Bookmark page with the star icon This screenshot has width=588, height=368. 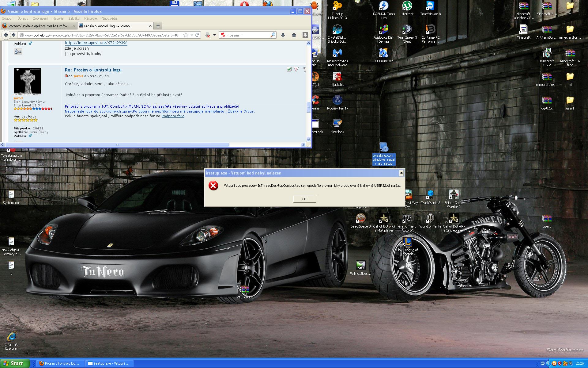pyautogui.click(x=186, y=35)
